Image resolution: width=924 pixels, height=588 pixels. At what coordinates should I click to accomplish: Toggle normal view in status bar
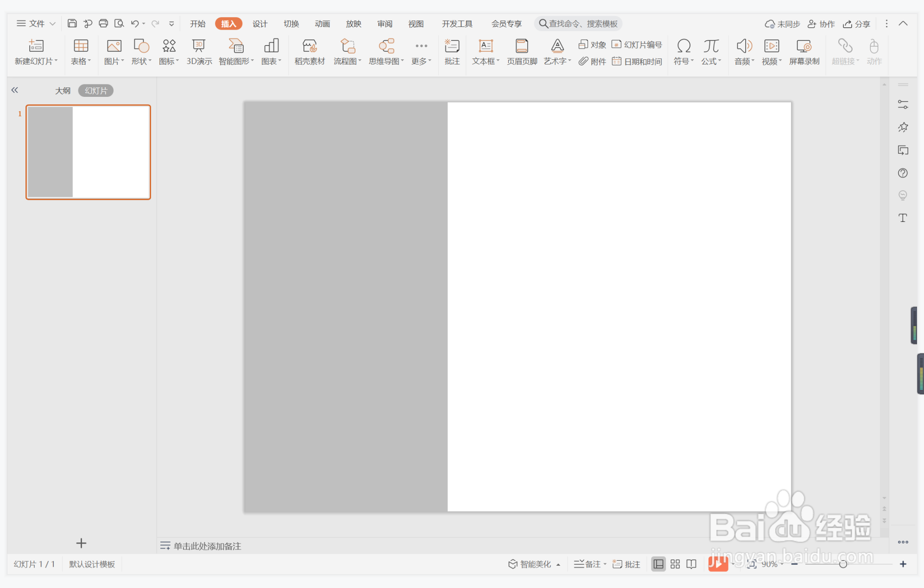click(x=658, y=564)
